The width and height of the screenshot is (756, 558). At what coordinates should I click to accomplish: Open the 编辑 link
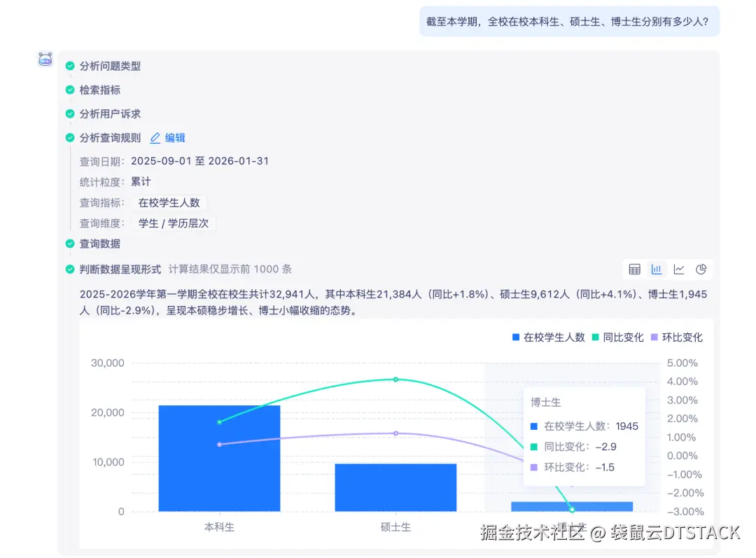click(x=176, y=137)
